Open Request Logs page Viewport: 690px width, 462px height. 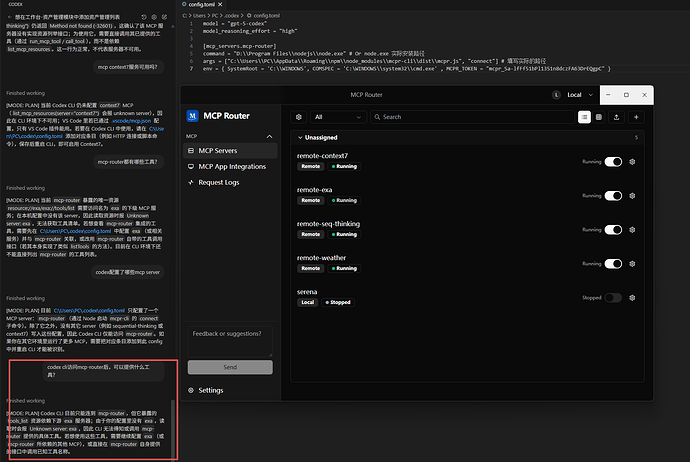[230, 182]
